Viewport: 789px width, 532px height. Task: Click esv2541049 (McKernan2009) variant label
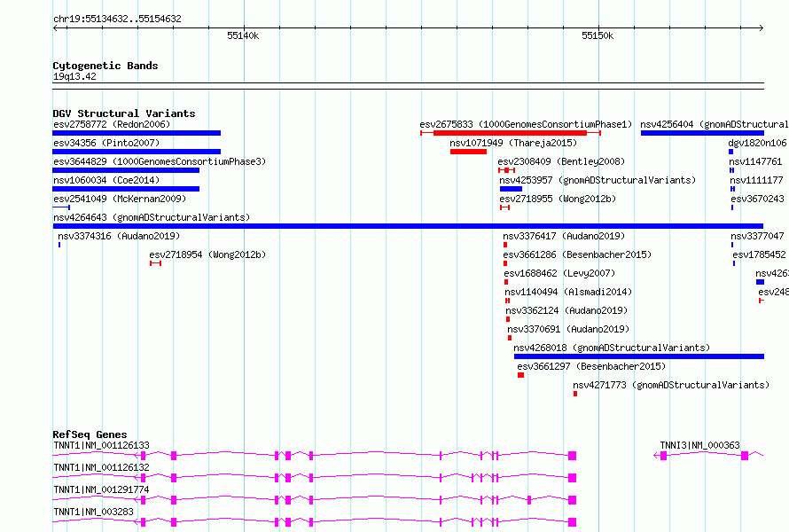point(120,199)
